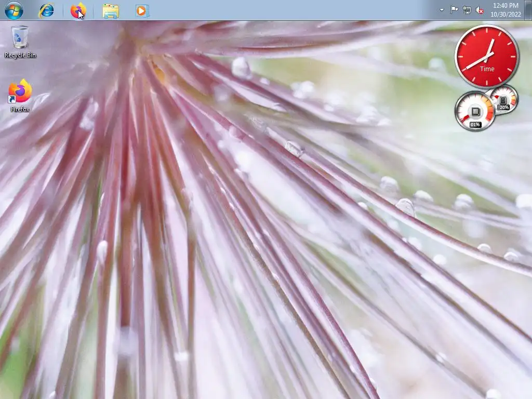Click the memory dial showing 20%
Image resolution: width=532 pixels, height=399 pixels.
click(x=504, y=99)
